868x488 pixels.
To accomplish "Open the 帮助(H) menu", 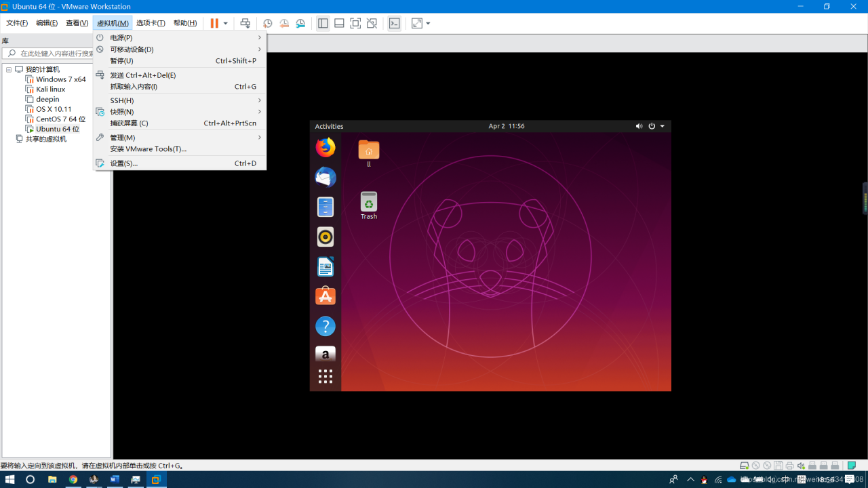I will tap(185, 23).
